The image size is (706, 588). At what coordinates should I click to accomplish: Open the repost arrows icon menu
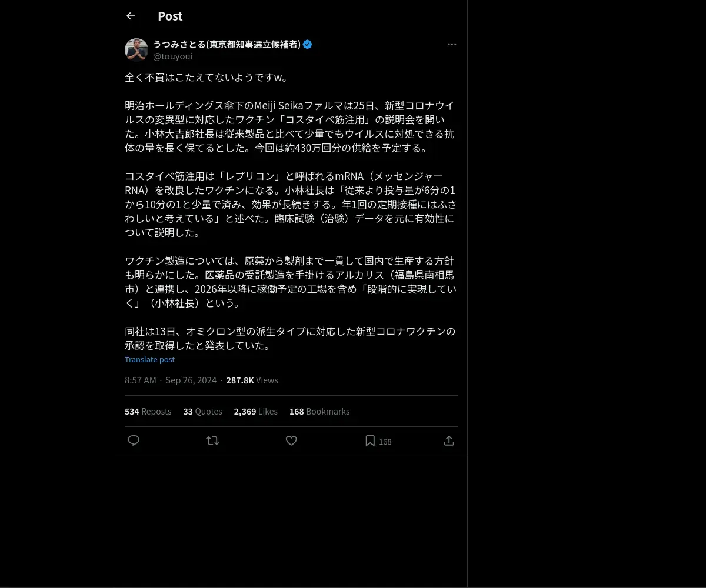point(212,440)
